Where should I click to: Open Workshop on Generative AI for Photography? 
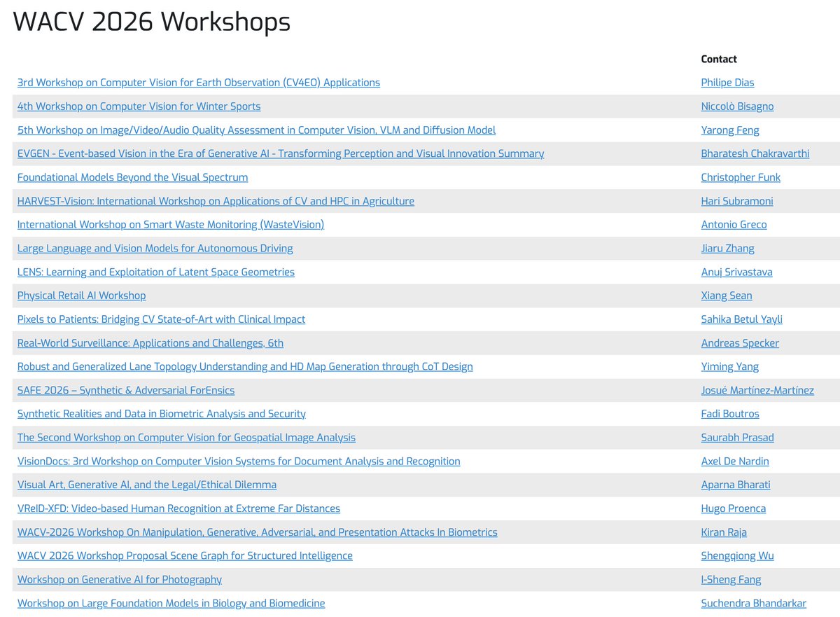pyautogui.click(x=120, y=580)
